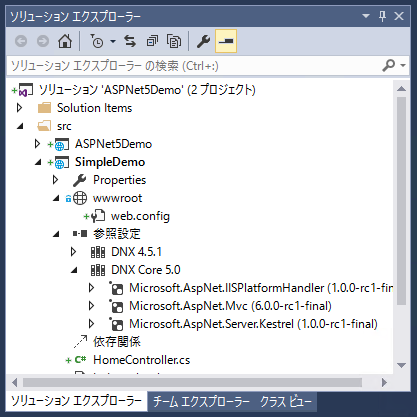Click the ASPNet5Demo web project icon
The height and width of the screenshot is (417, 417).
coord(61,144)
